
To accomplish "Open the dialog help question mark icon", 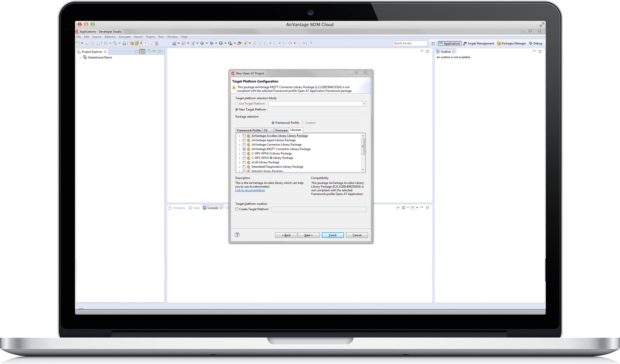I will tap(237, 235).
